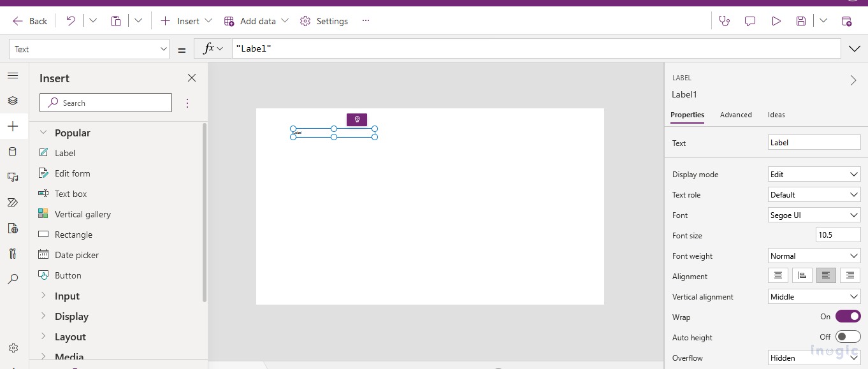The image size is (868, 369).
Task: Expand the Input category in Insert panel
Action: [x=68, y=296]
